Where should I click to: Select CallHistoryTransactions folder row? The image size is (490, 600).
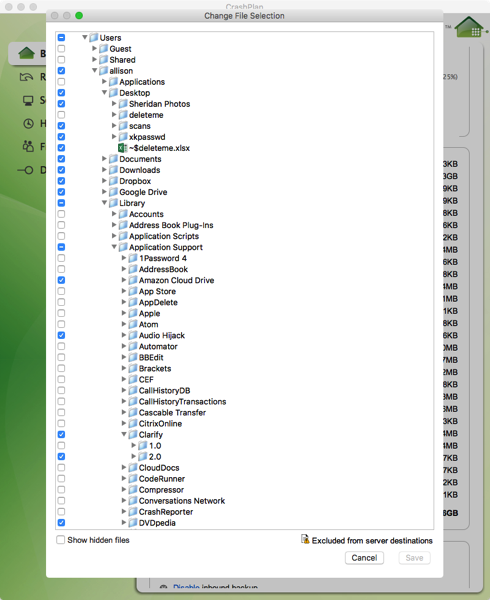[x=245, y=401]
